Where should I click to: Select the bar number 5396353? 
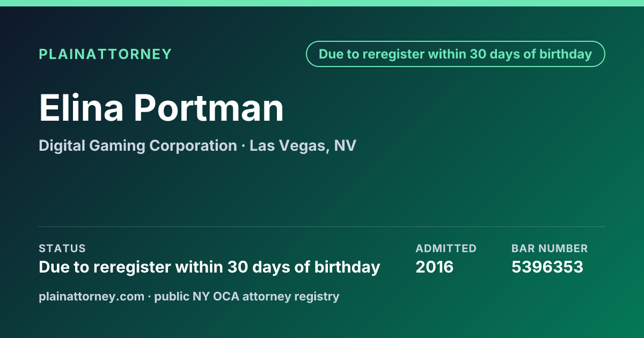point(547,267)
